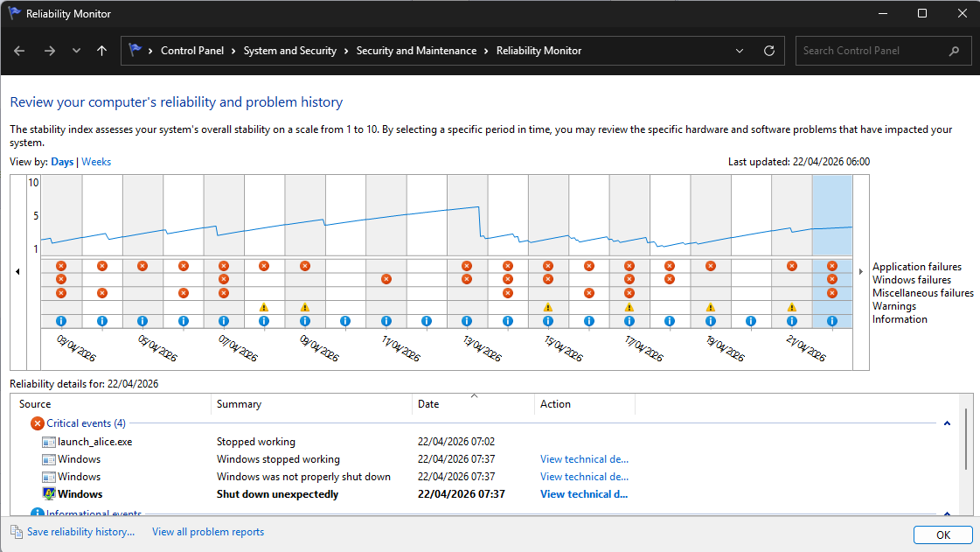Viewport: 980px width, 552px height.
Task: Select application failure icon for 21/04/2026
Action: (x=792, y=266)
